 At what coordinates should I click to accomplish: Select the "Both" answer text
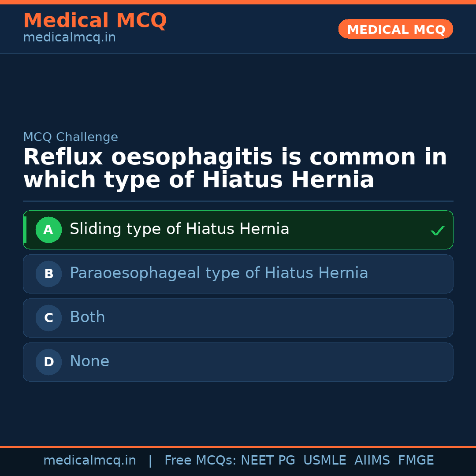pos(87,317)
